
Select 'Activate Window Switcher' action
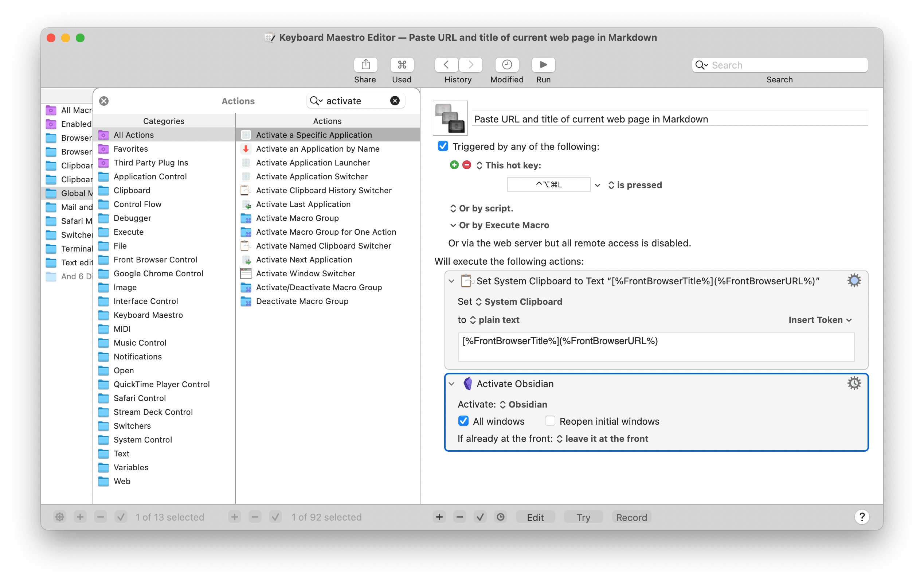(x=328, y=273)
